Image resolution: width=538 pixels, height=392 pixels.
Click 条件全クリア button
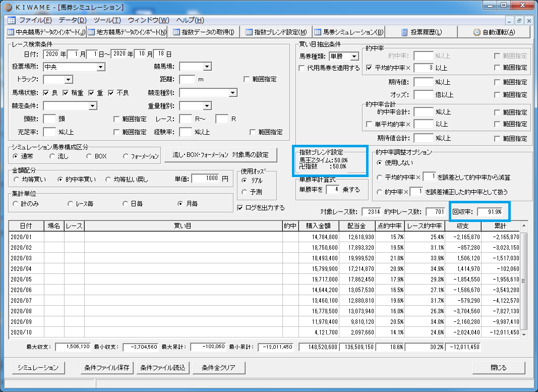click(219, 368)
